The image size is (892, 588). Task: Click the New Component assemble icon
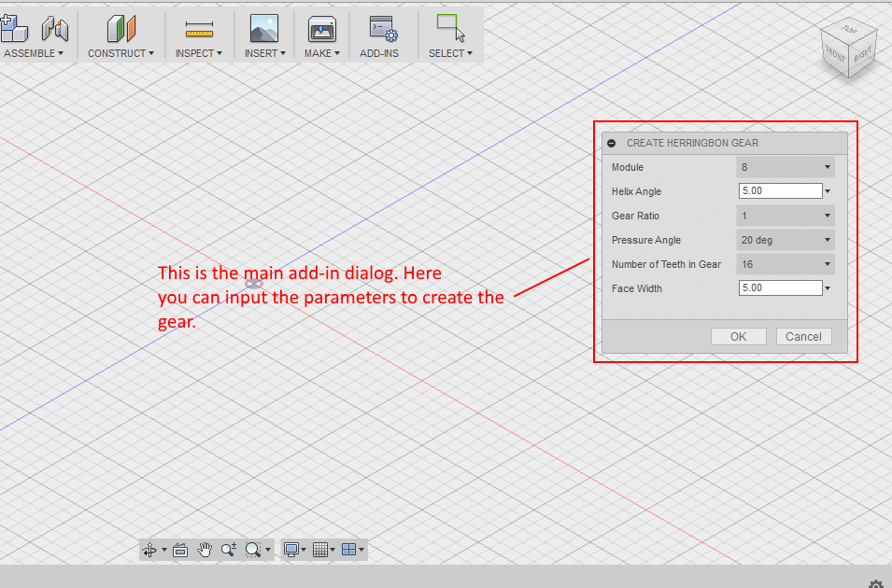pos(14,28)
